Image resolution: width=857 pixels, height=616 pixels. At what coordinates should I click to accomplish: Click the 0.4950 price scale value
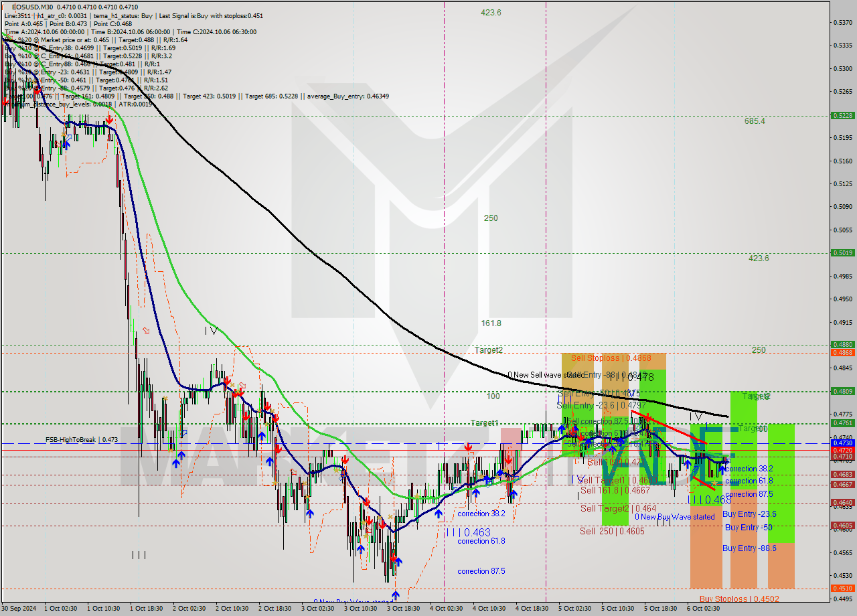click(x=842, y=299)
